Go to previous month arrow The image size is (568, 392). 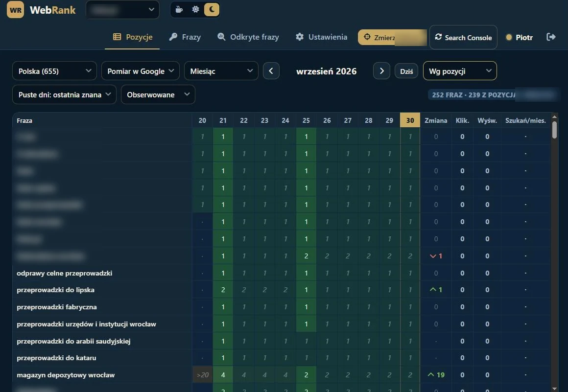coord(271,71)
